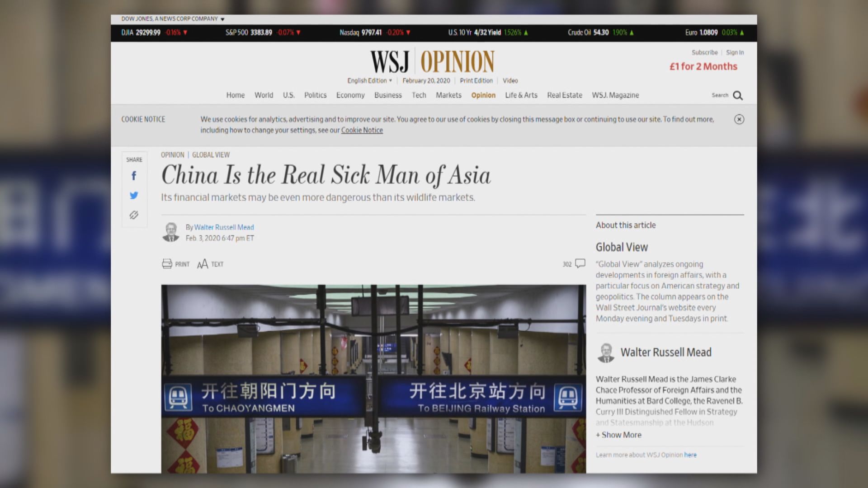Expand the Dow Jones company menu
868x488 pixels.
171,19
